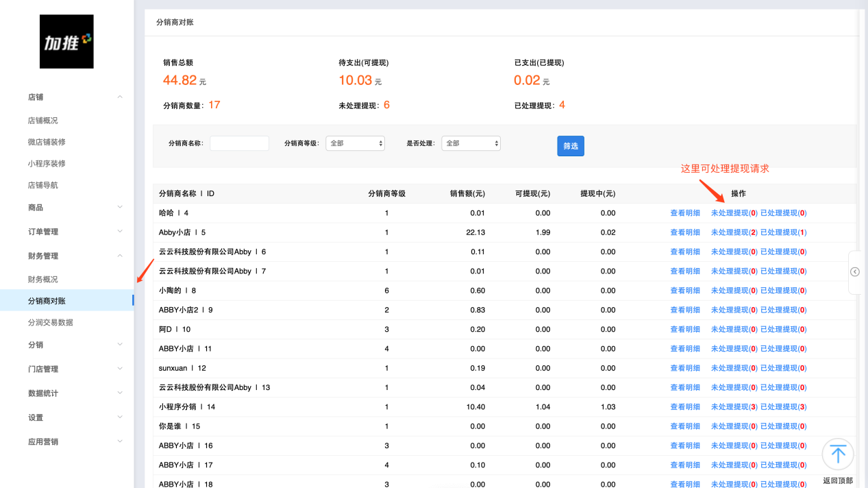This screenshot has width=868, height=488.
Task: View 查看明细 for ABBY小店2 | 9
Action: point(685,310)
